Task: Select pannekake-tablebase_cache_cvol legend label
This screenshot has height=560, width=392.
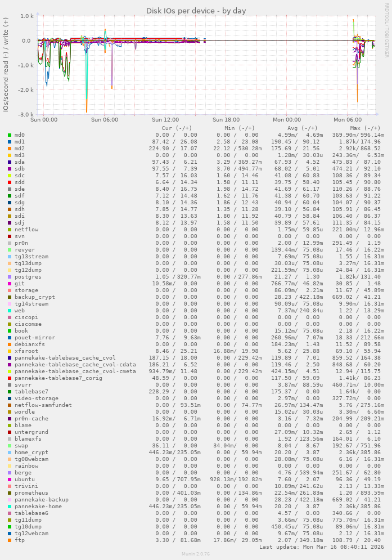Action: click(x=65, y=358)
